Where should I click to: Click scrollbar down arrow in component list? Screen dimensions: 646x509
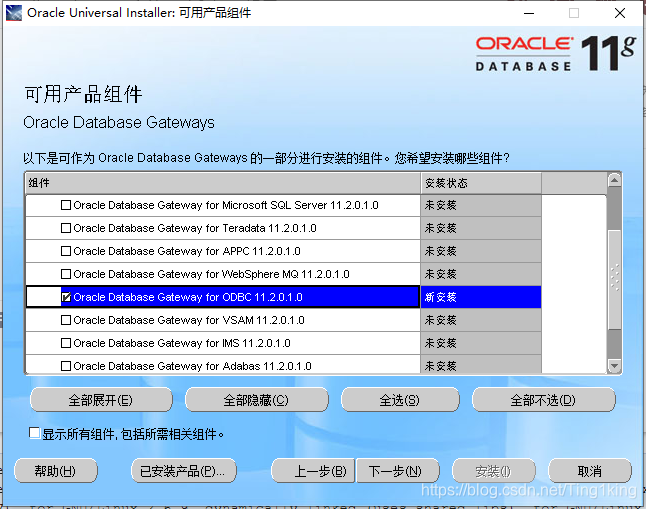(x=614, y=366)
